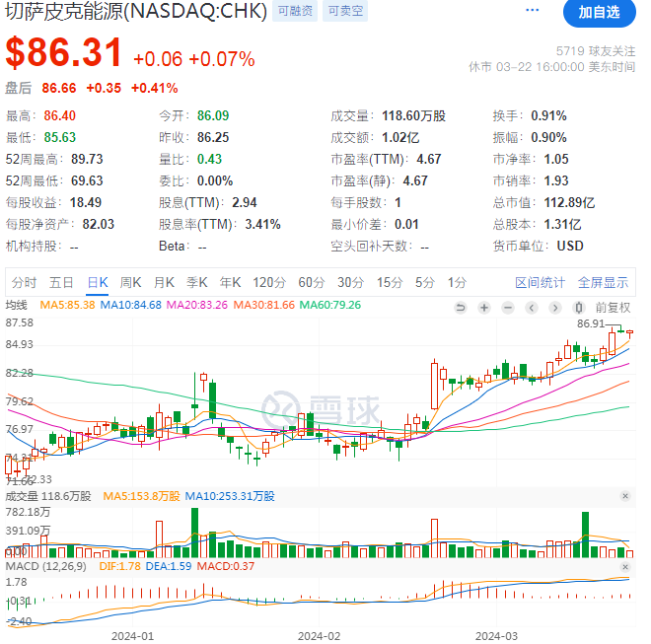Click the MA60:79.26 moving average label

click(x=330, y=305)
